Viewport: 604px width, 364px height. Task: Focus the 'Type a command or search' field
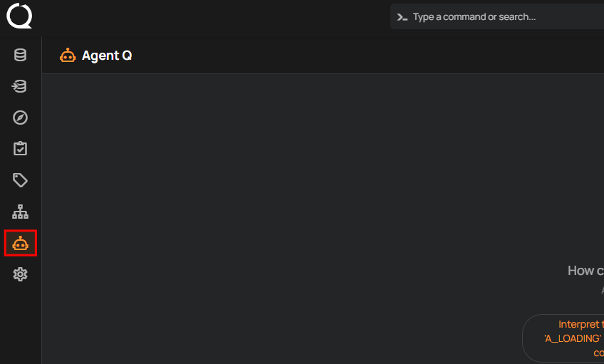click(499, 16)
